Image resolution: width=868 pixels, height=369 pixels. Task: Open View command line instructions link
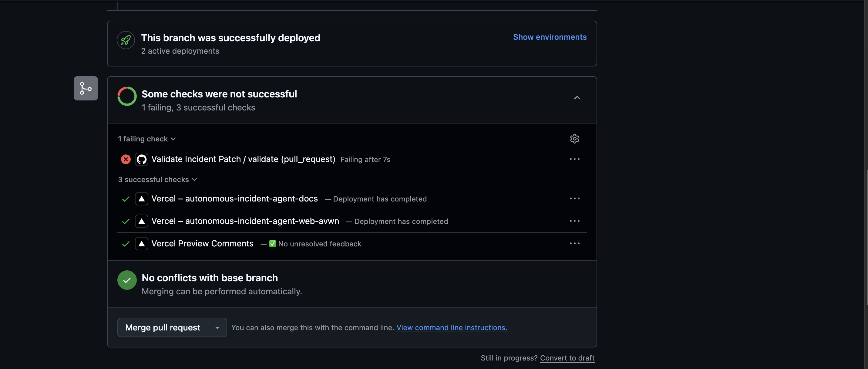(452, 327)
